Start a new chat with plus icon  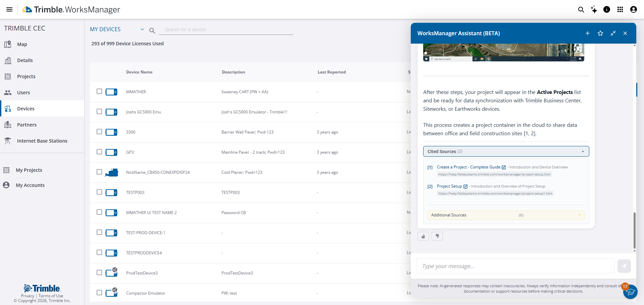(x=588, y=33)
